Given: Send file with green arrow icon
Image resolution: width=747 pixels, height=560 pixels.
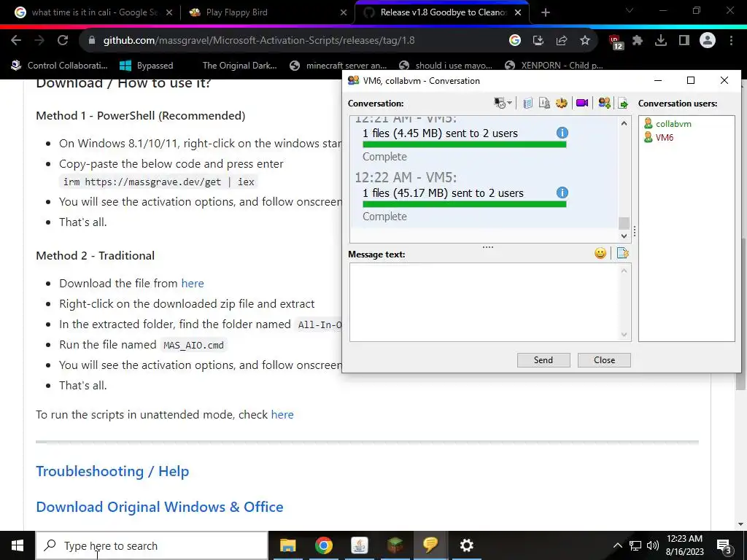Looking at the screenshot, I should click(623, 103).
